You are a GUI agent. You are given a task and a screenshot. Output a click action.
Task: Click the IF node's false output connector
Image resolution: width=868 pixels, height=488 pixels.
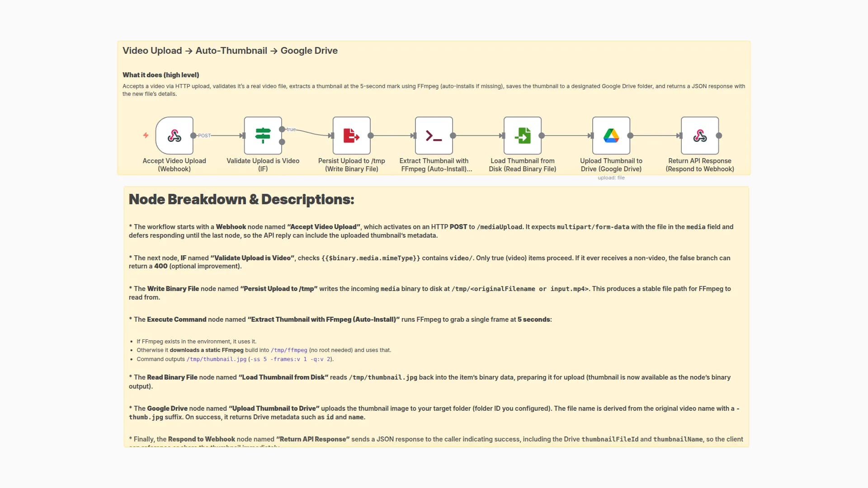pyautogui.click(x=282, y=142)
